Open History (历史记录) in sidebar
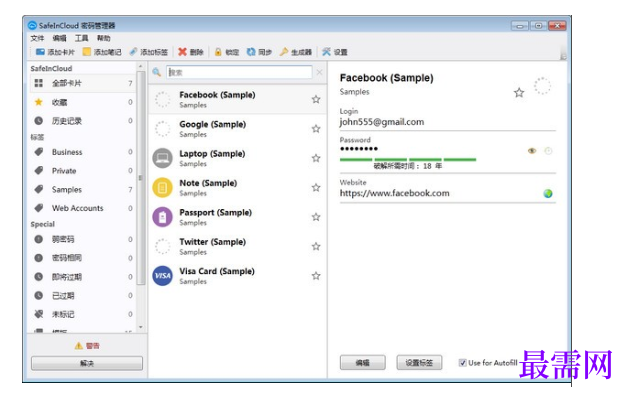 [x=83, y=121]
